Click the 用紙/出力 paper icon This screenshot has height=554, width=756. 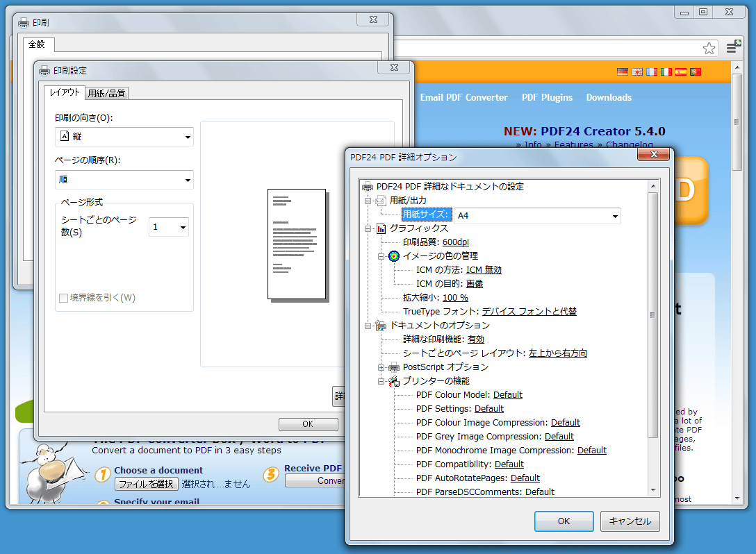(x=381, y=201)
